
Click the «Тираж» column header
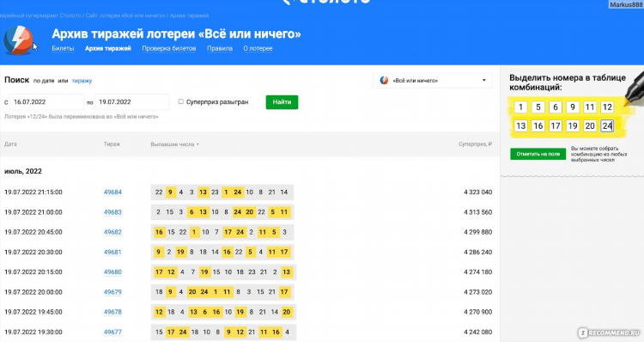point(112,144)
